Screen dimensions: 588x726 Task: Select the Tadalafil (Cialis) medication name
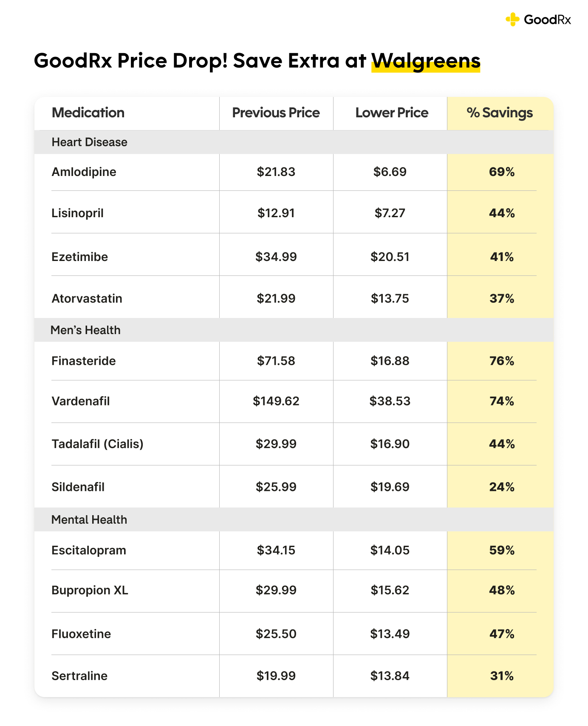point(97,444)
